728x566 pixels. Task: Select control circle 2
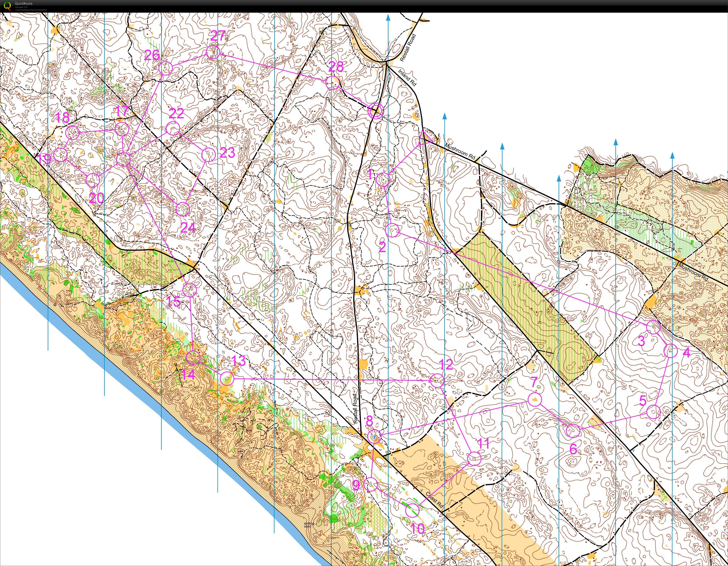point(393,231)
